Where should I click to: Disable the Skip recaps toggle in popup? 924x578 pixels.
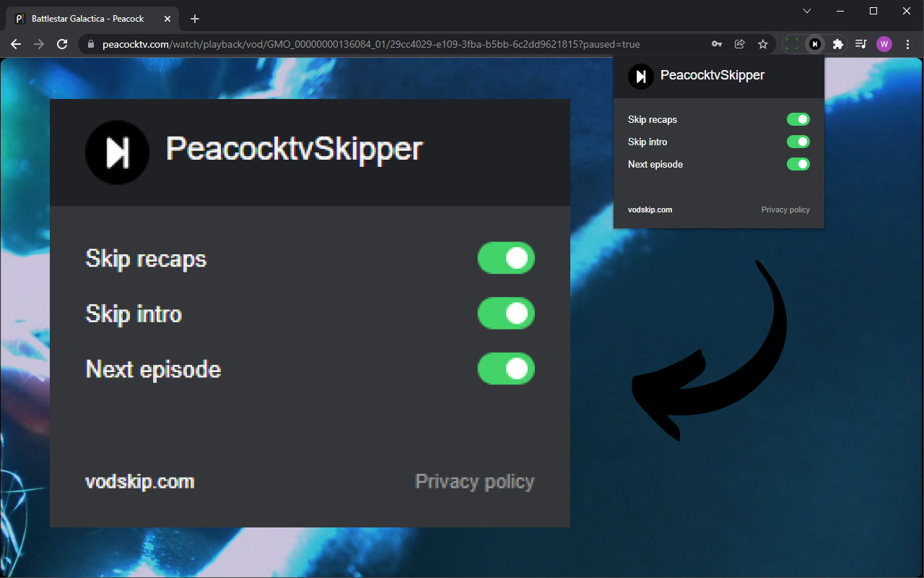[x=798, y=119]
